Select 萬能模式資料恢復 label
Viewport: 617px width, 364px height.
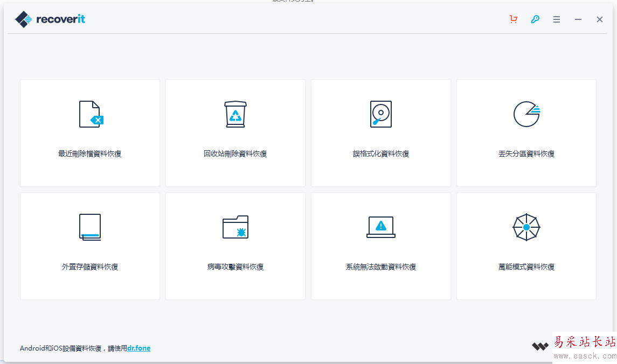pyautogui.click(x=526, y=267)
